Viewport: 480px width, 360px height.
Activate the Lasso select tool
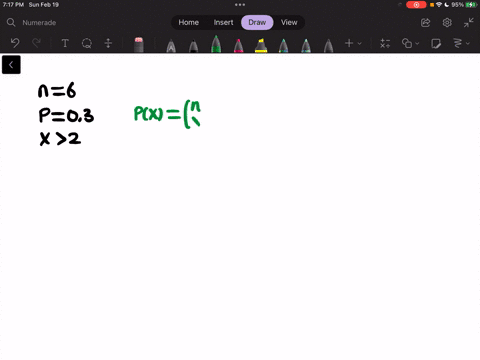click(87, 43)
